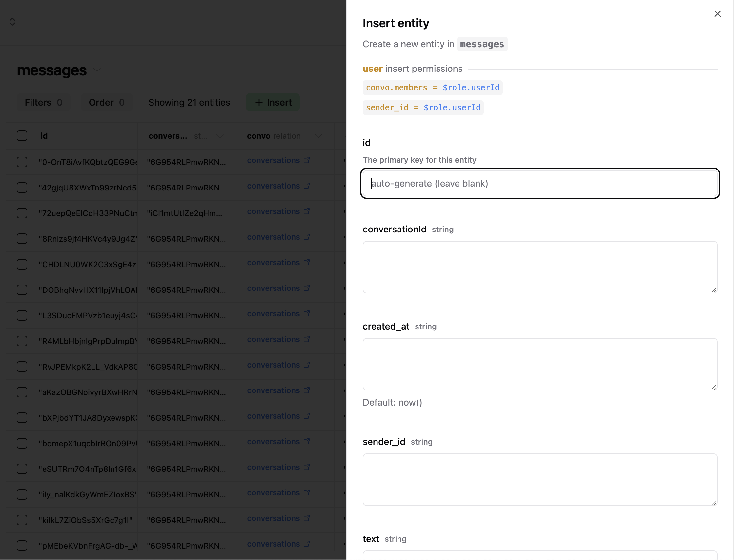Click the green Insert button
734x560 pixels.
point(273,102)
